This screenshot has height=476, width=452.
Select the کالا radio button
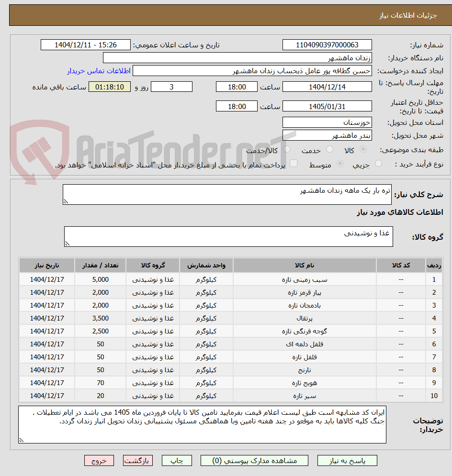pos(363,149)
